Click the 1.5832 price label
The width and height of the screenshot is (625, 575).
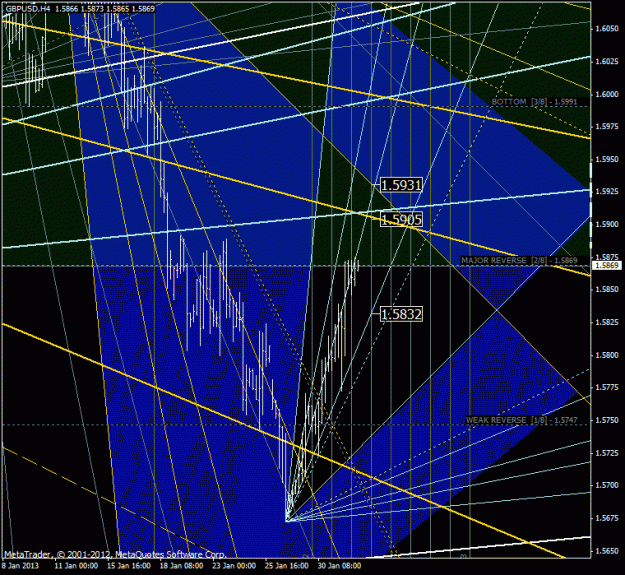click(401, 314)
